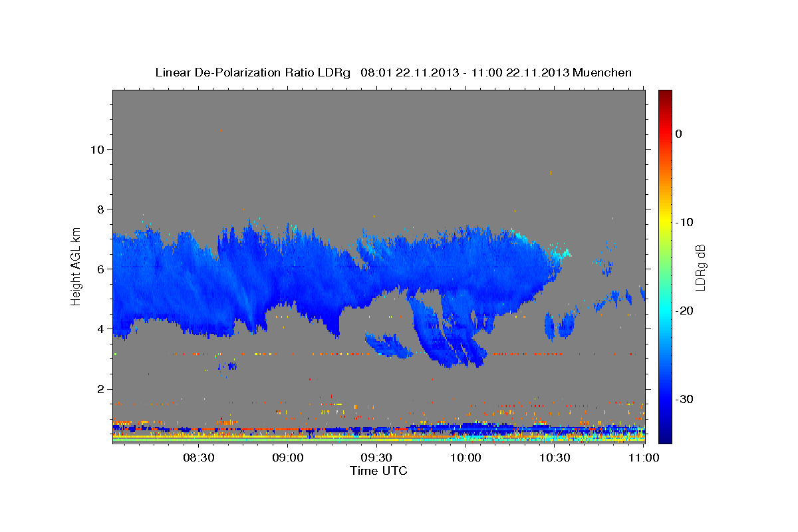798x532 pixels.
Task: Click the height tick label 6
Action: 100,269
